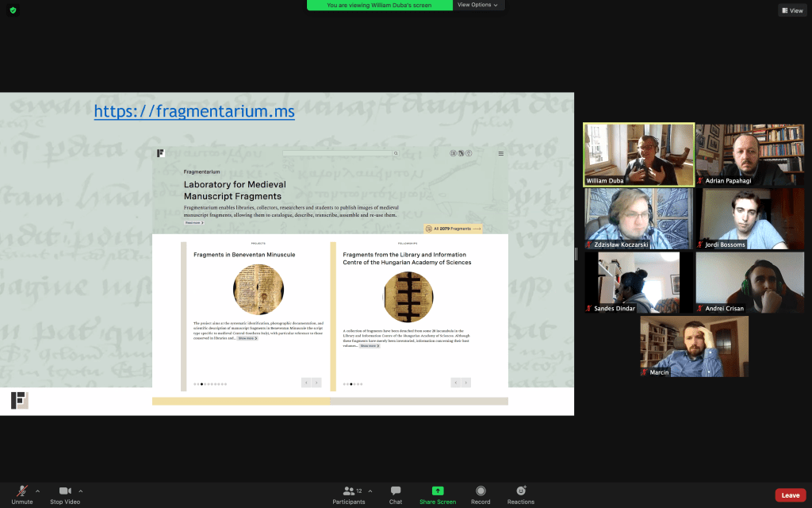Open the Chat panel
This screenshot has width=812, height=508.
[x=396, y=491]
